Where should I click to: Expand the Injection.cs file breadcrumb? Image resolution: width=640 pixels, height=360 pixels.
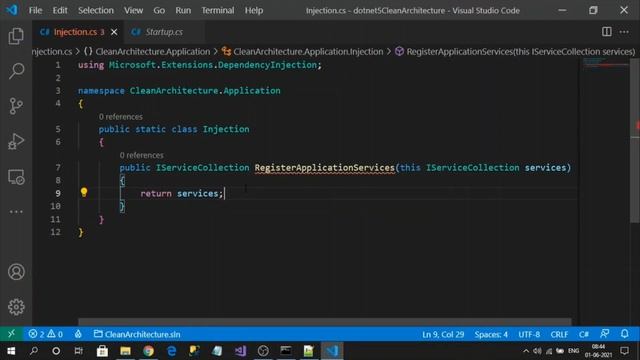point(52,51)
